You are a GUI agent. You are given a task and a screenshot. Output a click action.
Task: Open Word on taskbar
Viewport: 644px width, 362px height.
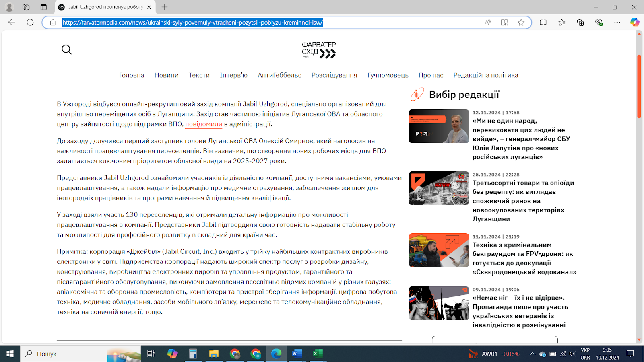[x=297, y=354]
